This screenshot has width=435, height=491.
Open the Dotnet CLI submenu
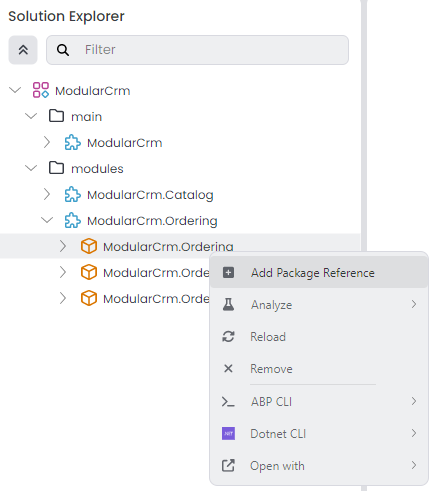319,433
